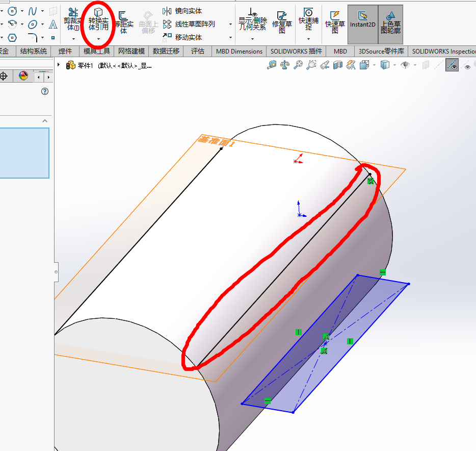Viewport: 476px width, 451px height.
Task: Click the Hide/Show Items eye icon
Action: 405,65
